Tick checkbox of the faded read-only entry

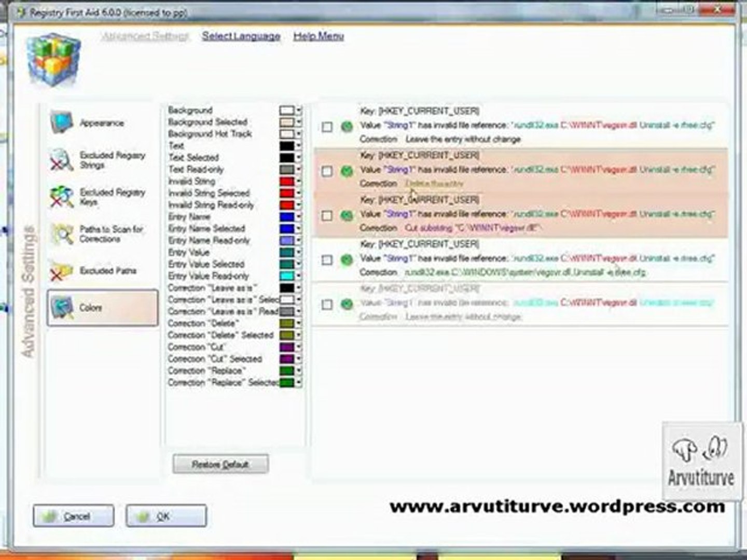pos(327,305)
